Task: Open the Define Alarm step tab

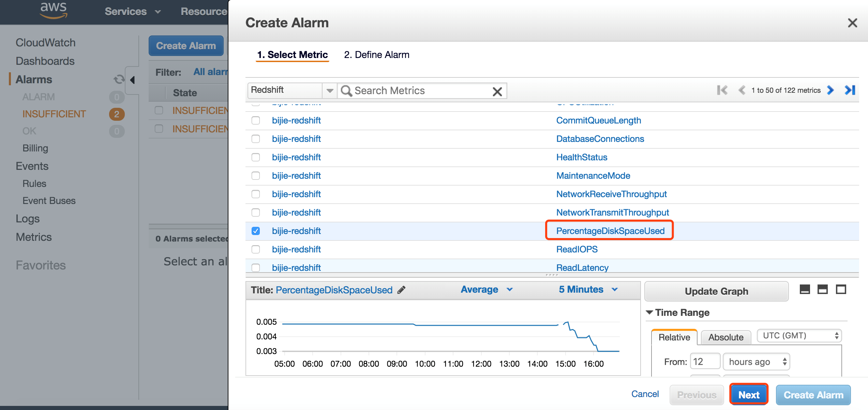Action: click(x=376, y=55)
